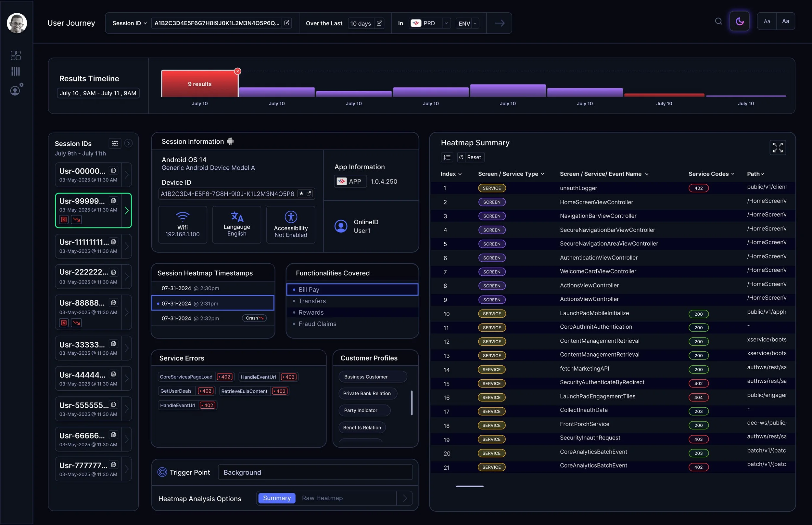Click the Wifi info tile
The width and height of the screenshot is (812, 525).
point(183,225)
